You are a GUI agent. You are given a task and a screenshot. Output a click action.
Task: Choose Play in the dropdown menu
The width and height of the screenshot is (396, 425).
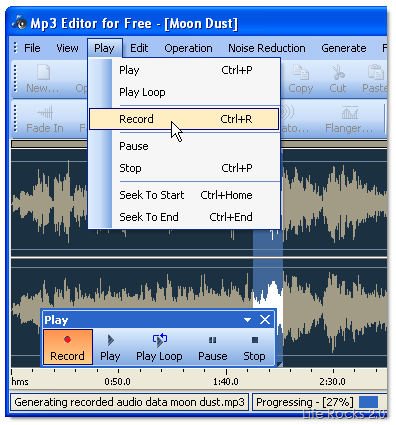coord(184,70)
